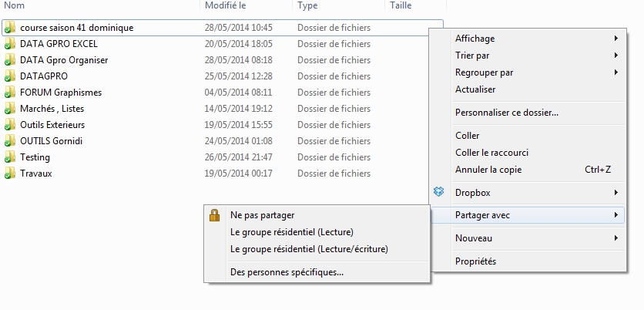Click the padlock icon beside Ne pas partager
The image size is (644, 310).
coord(214,214)
